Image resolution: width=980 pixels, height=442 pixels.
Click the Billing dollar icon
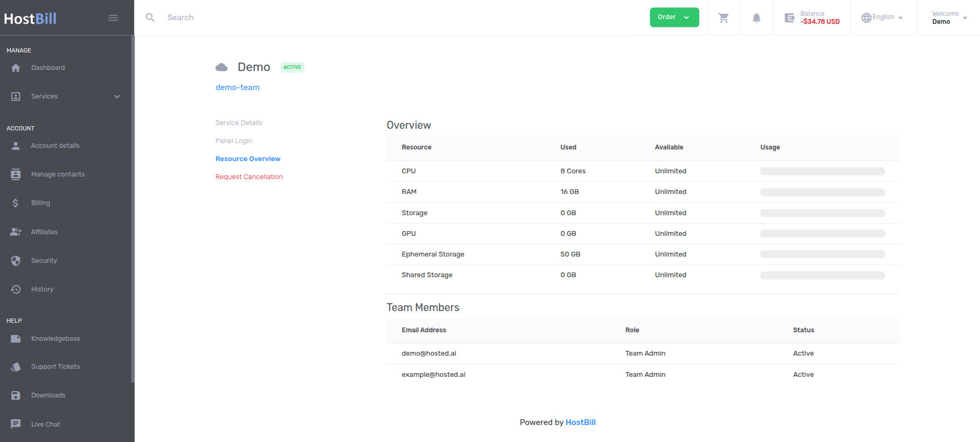(16, 203)
